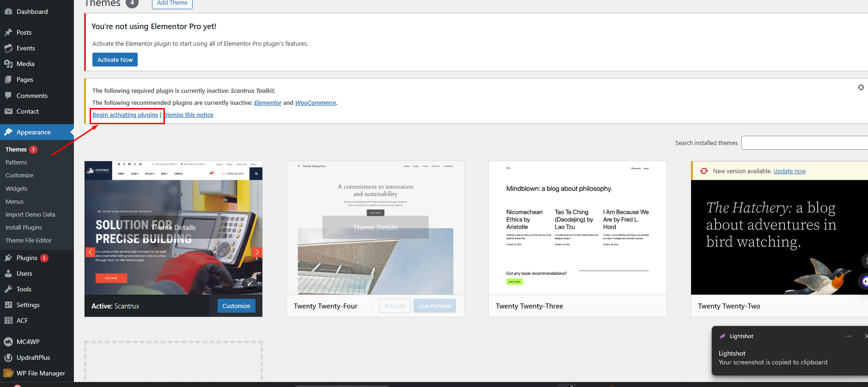
Task: Open the Dashboard icon in sidebar
Action: pyautogui.click(x=8, y=12)
